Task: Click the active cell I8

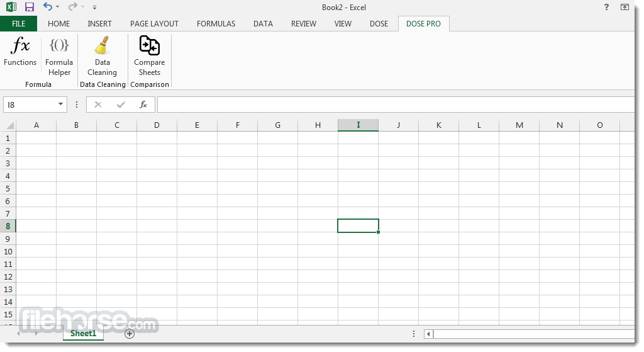Action: tap(358, 226)
